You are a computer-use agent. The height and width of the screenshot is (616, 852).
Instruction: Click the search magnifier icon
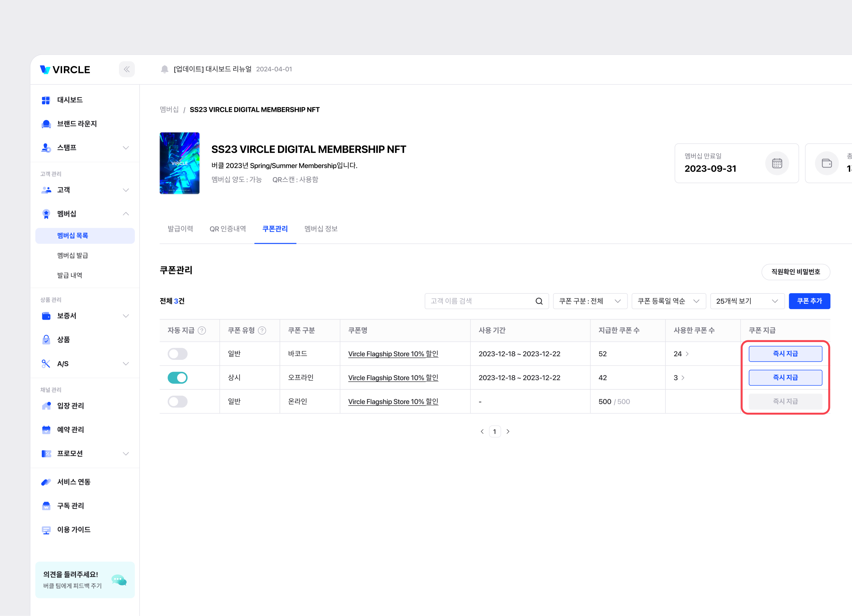coord(539,301)
